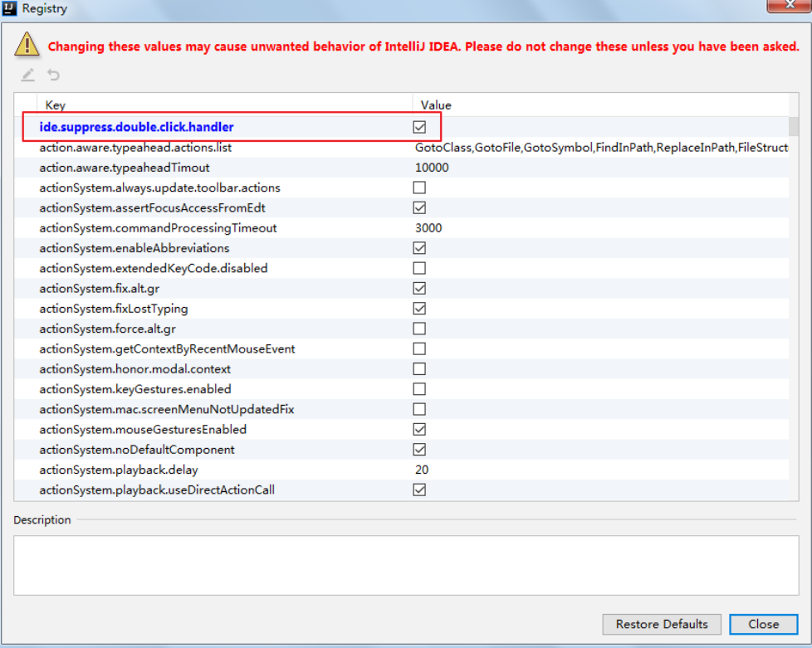This screenshot has height=648, width=812.
Task: Click the yellow warning triangle icon
Action: 27,45
